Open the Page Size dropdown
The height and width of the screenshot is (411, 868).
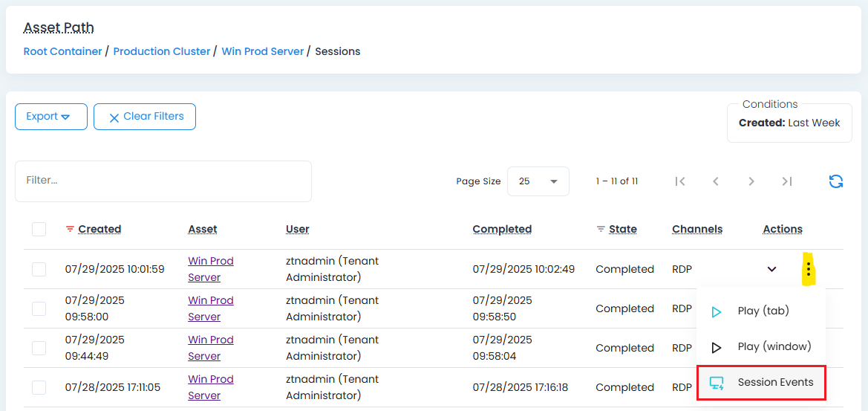(538, 181)
